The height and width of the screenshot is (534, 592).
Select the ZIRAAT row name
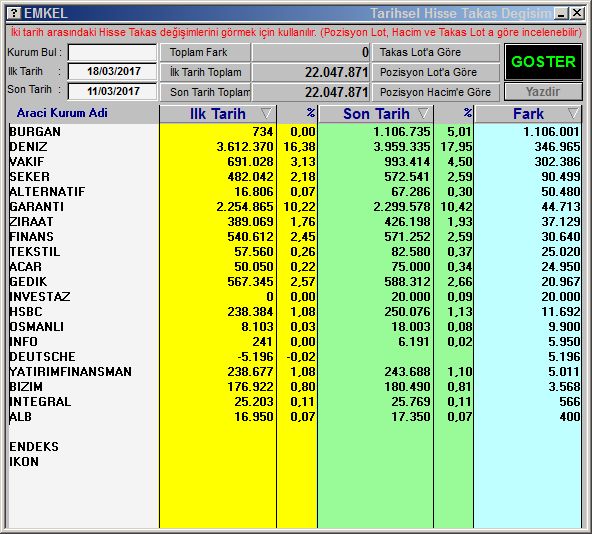click(31, 222)
